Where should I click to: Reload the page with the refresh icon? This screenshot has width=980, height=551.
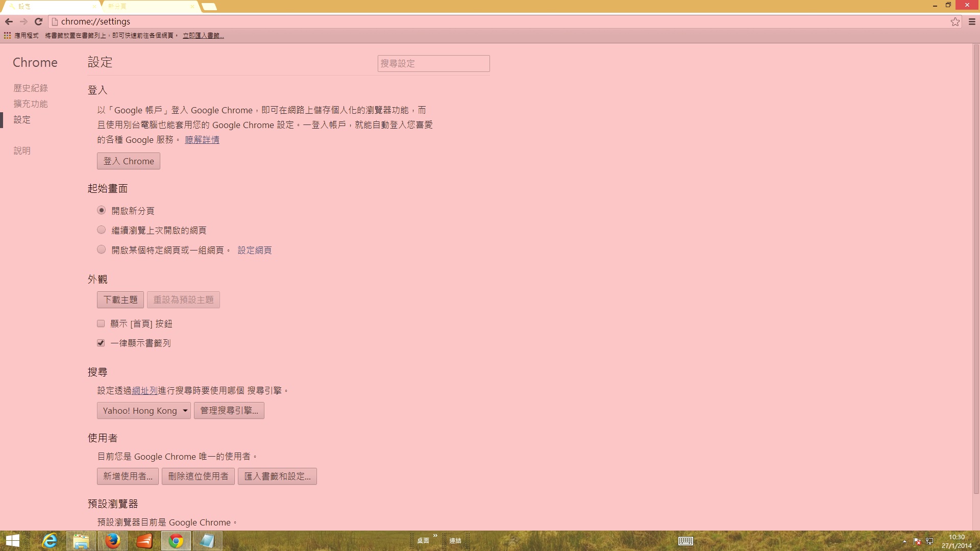click(x=38, y=21)
